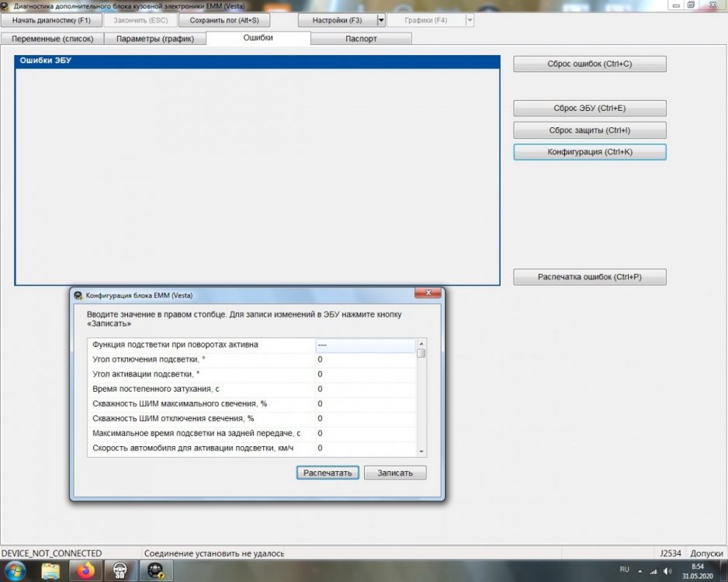Open Windows Start menu

coord(15,570)
